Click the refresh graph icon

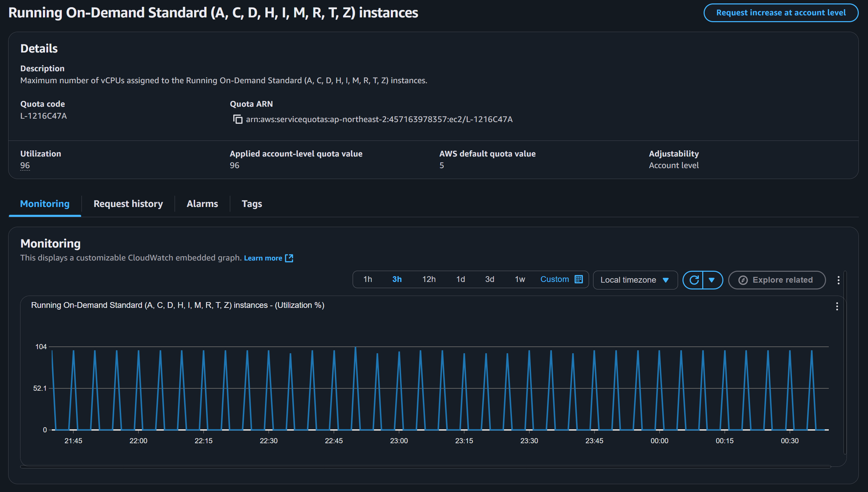pos(694,280)
